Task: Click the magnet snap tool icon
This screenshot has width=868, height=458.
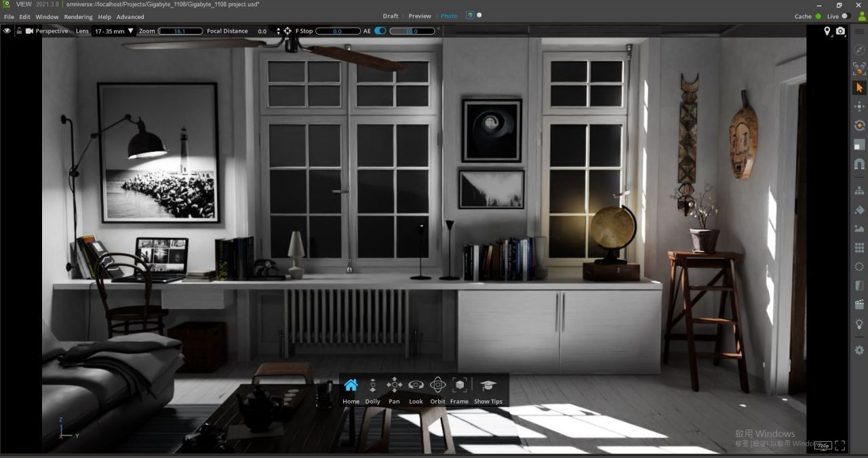Action: [x=859, y=164]
